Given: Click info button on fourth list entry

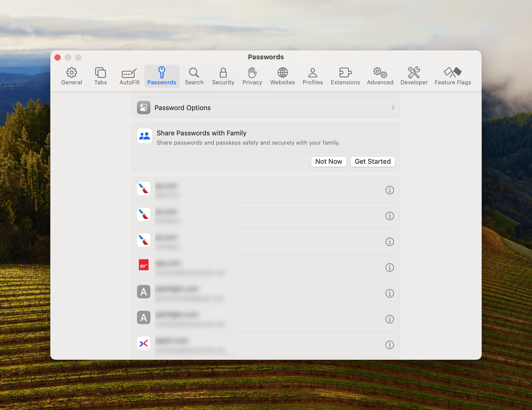Looking at the screenshot, I should 389,267.
